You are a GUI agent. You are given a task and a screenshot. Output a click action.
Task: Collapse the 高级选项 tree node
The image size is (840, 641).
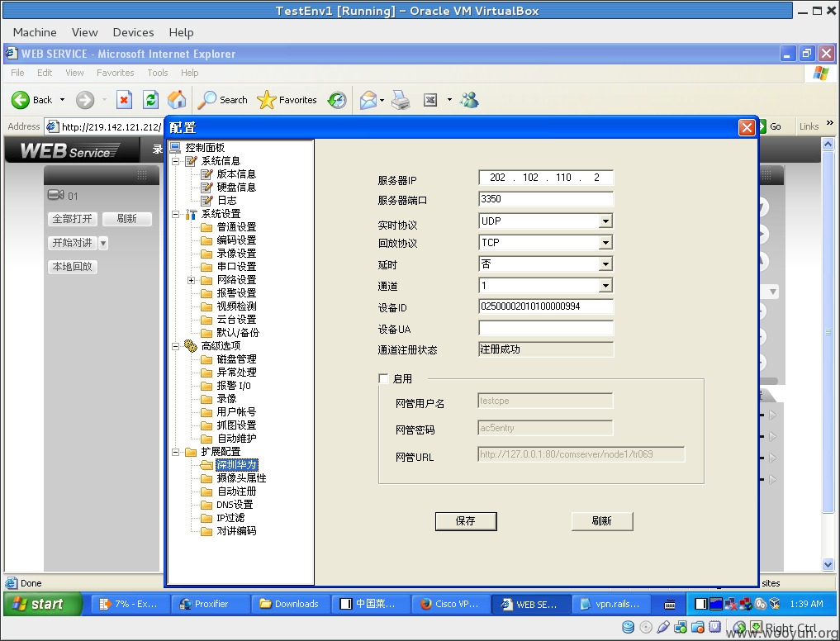point(175,346)
